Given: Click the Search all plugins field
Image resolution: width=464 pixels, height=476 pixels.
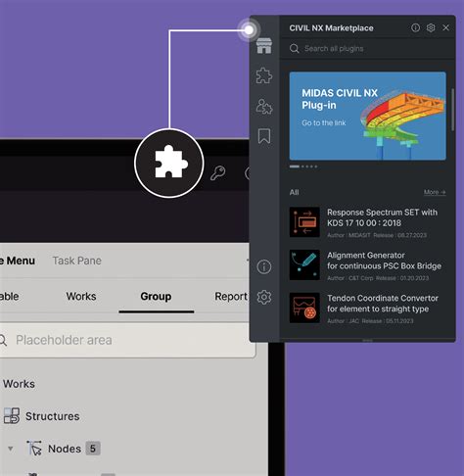Looking at the screenshot, I should 367,49.
